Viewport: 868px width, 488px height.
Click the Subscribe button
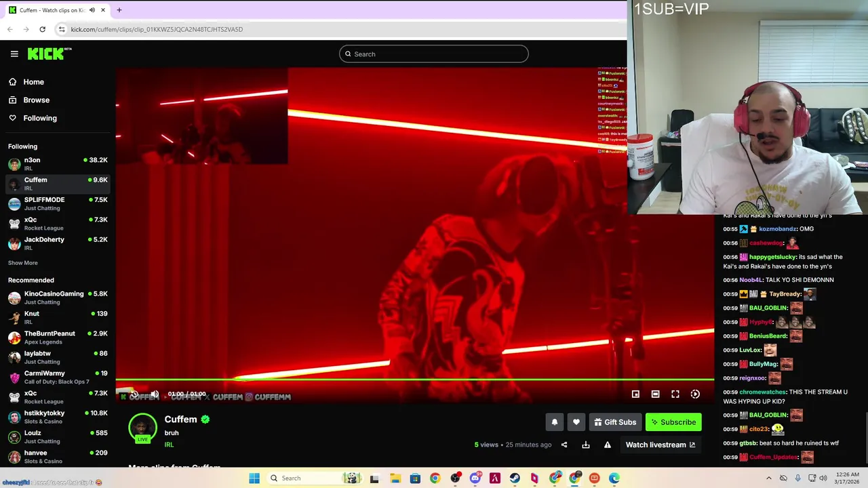click(x=673, y=422)
